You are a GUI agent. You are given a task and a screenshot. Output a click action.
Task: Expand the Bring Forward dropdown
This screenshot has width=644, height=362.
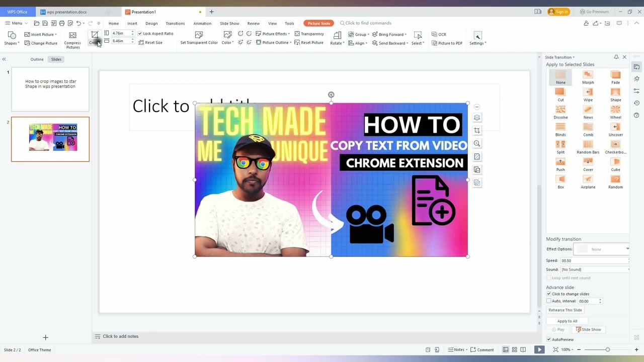click(390, 34)
